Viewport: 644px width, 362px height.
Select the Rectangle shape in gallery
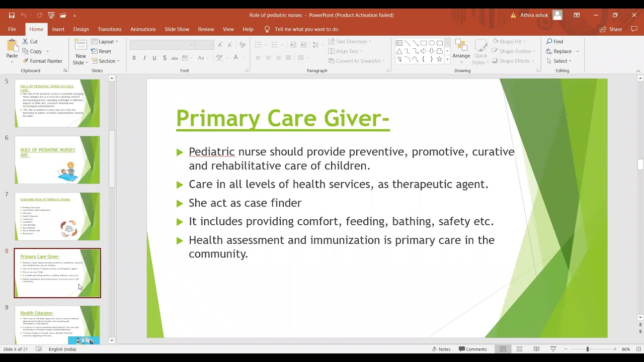[x=424, y=43]
